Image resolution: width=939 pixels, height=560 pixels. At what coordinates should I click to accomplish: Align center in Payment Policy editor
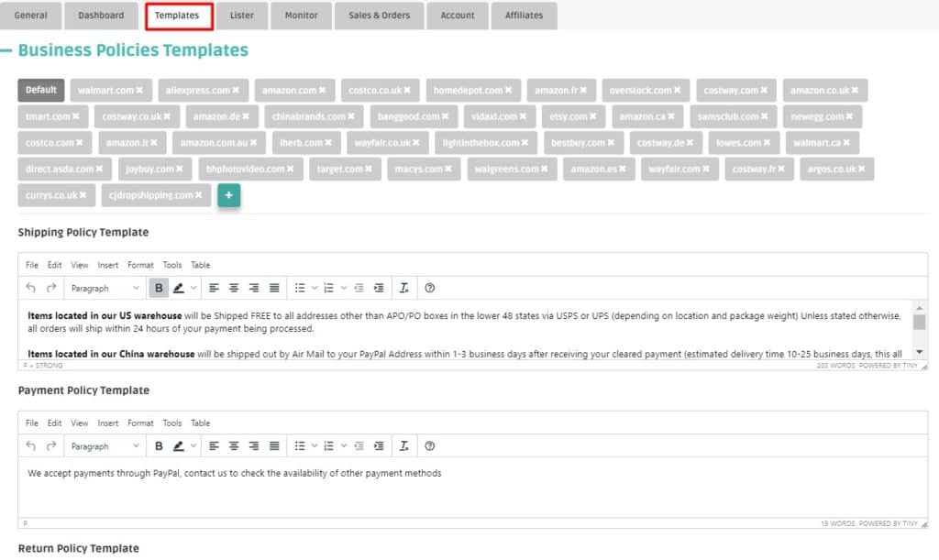tap(234, 445)
